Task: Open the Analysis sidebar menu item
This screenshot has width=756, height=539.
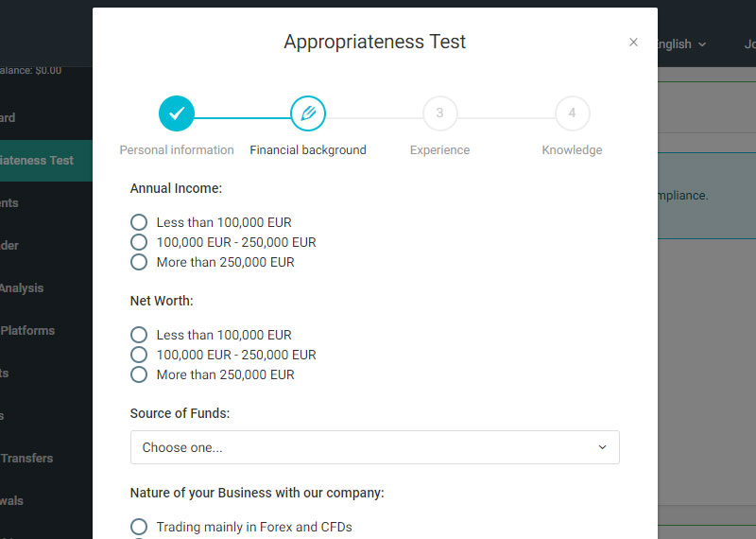Action: click(x=23, y=288)
